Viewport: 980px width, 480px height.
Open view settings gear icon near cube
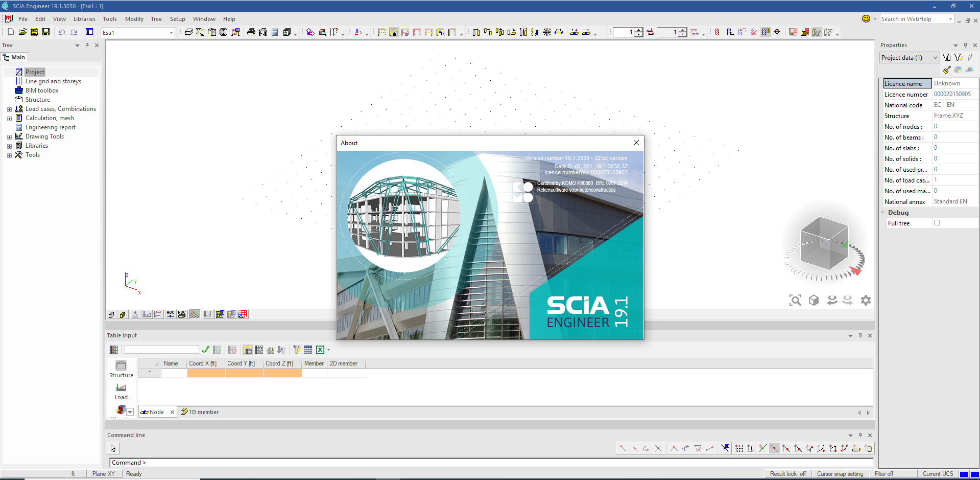click(x=866, y=300)
